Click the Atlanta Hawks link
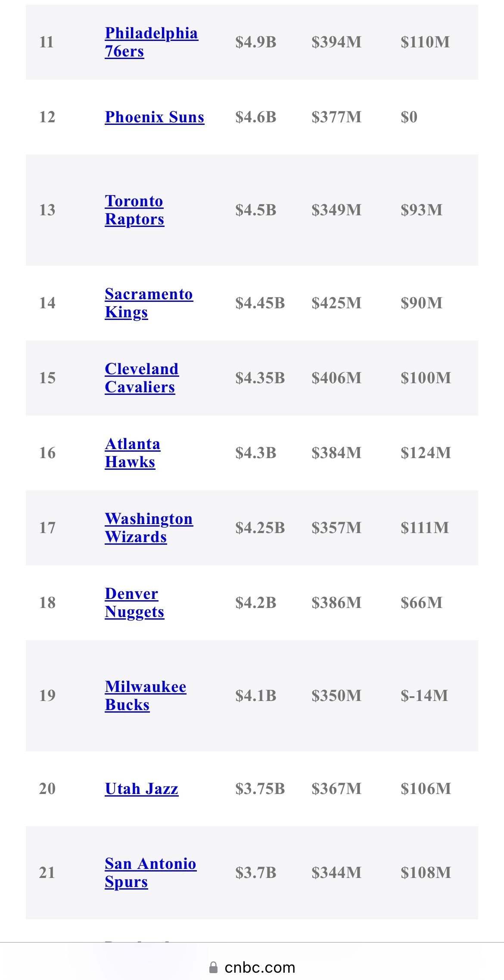This screenshot has height=980, width=504. click(x=132, y=453)
